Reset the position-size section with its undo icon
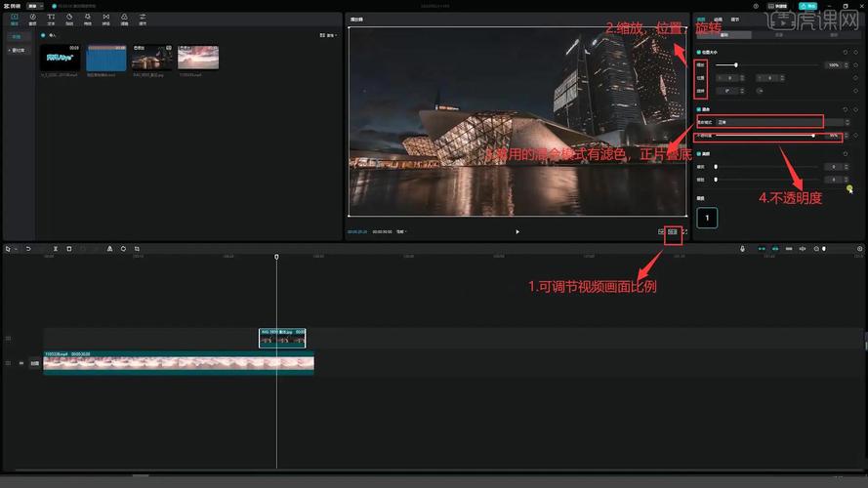The height and width of the screenshot is (488, 868). coord(846,52)
